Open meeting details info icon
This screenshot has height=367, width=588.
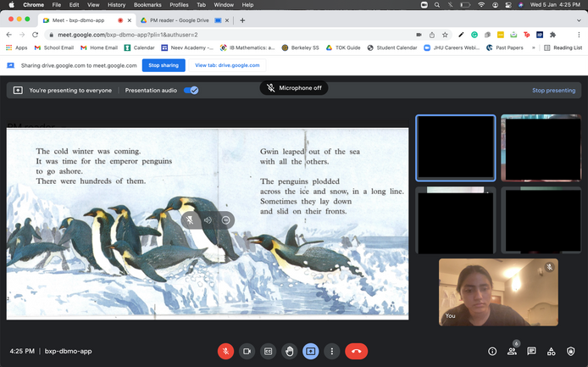(x=492, y=351)
